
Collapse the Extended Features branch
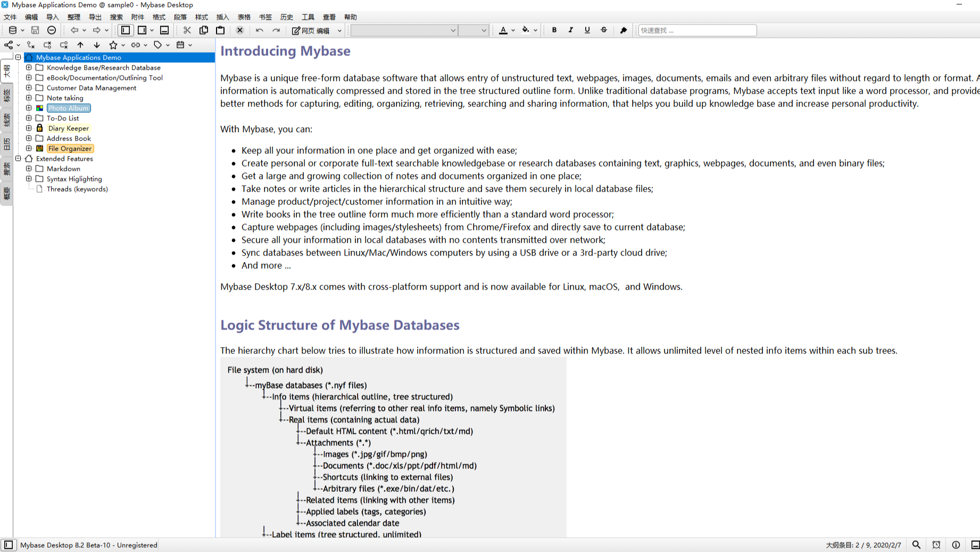(18, 159)
